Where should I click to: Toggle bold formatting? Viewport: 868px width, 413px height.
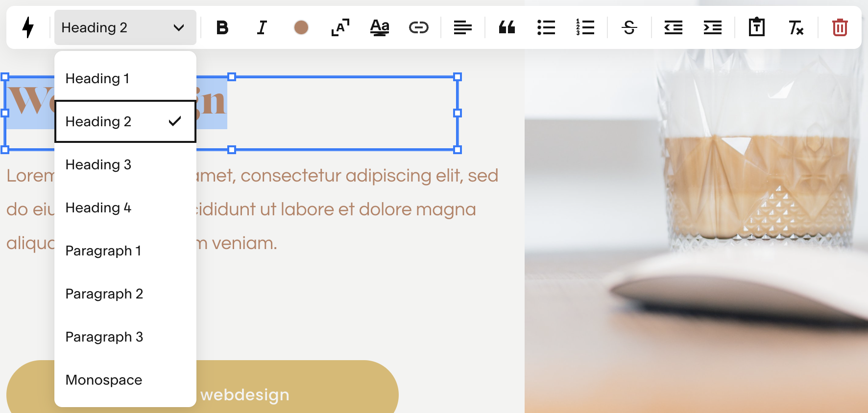(x=222, y=27)
